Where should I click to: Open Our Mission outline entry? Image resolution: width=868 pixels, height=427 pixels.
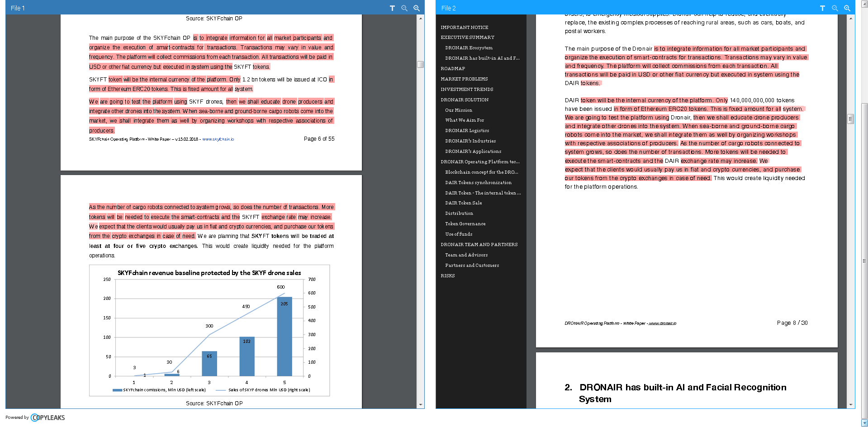[x=459, y=110]
